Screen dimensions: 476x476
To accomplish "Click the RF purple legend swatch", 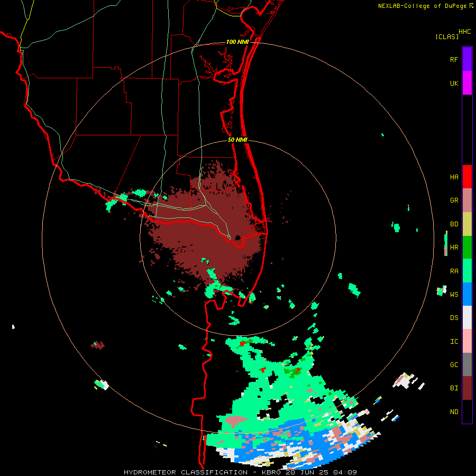I will (x=467, y=59).
